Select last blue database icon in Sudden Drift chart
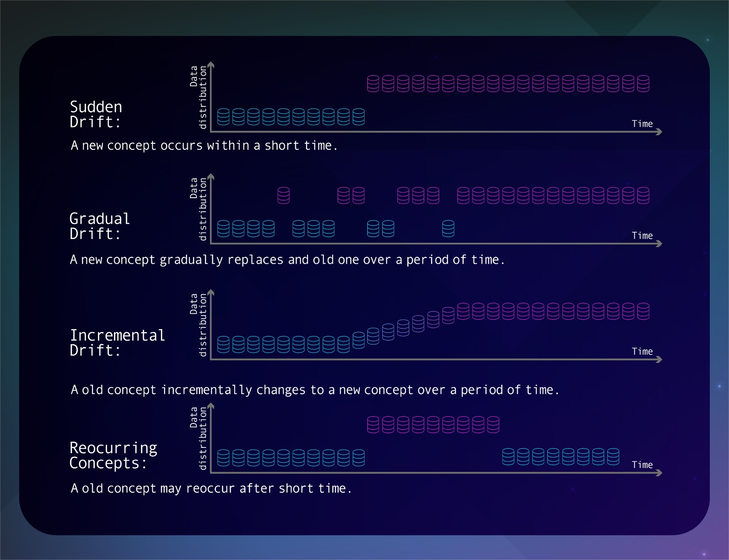Screen dimensions: 729x560 point(359,117)
